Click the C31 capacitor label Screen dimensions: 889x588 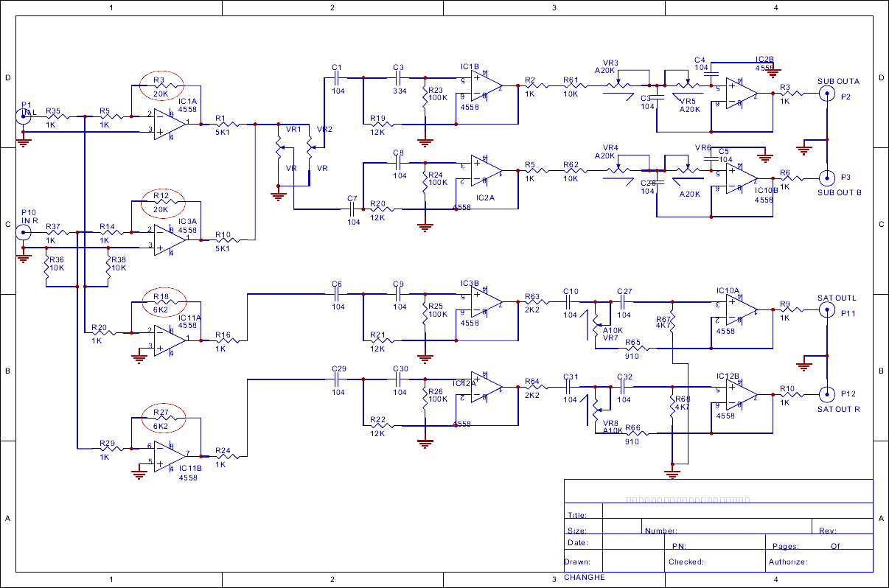[571, 376]
